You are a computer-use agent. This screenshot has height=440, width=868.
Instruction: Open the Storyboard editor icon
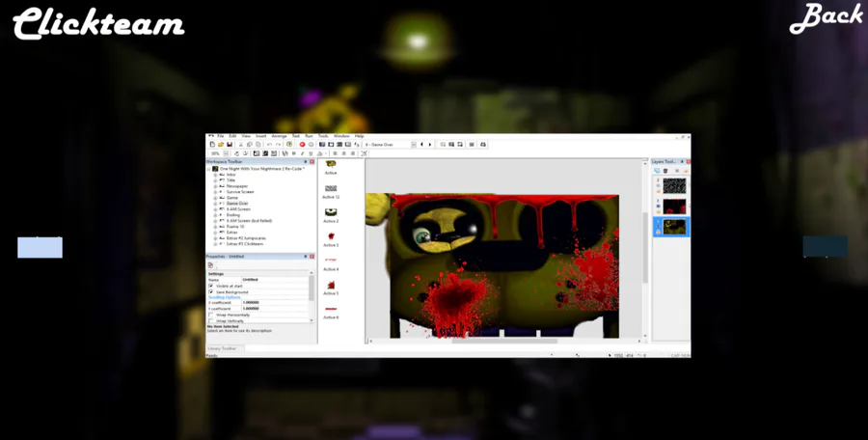(x=322, y=144)
